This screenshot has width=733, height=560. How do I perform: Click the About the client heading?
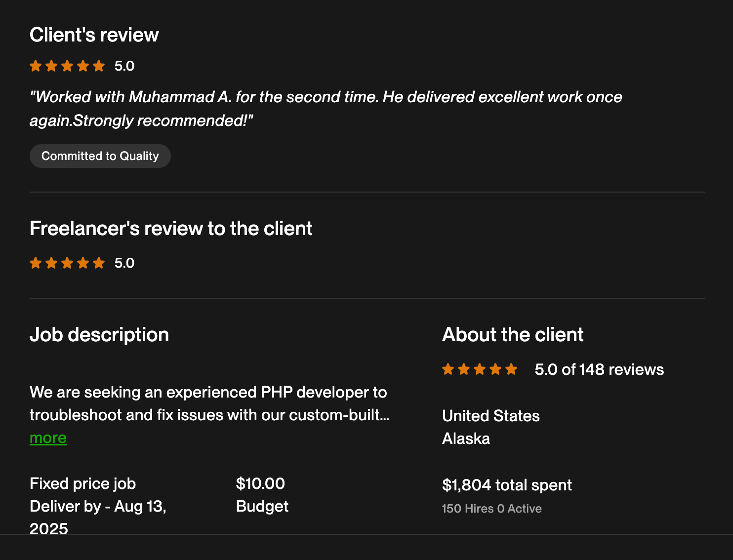coord(513,335)
